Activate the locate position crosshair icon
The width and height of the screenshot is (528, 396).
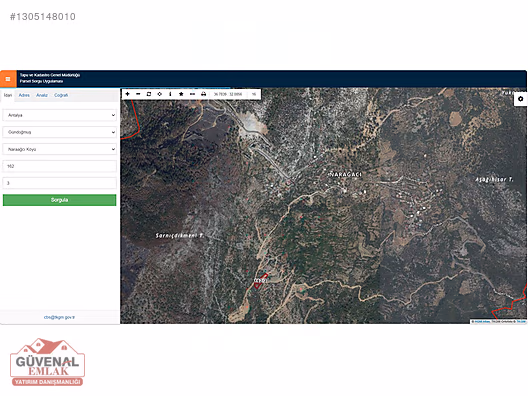point(160,94)
